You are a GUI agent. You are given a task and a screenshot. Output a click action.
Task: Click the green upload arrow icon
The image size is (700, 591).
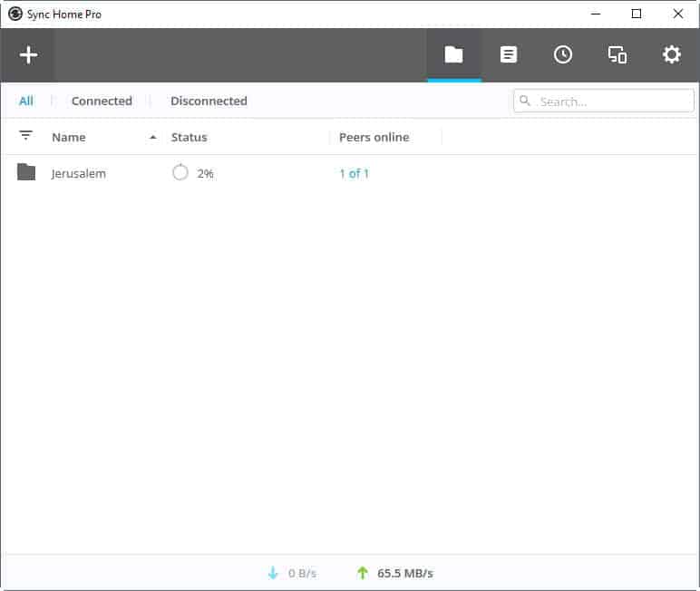tap(363, 573)
